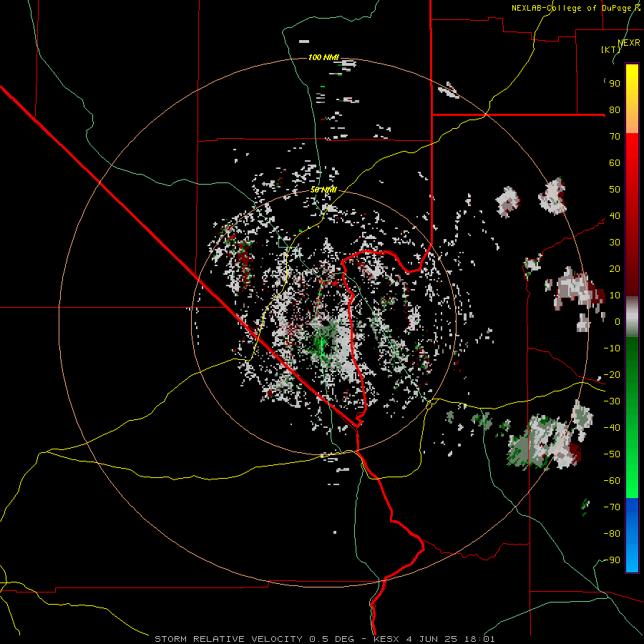The width and height of the screenshot is (644, 644).
Task: Click the -70 value on velocity scale
Action: [612, 507]
